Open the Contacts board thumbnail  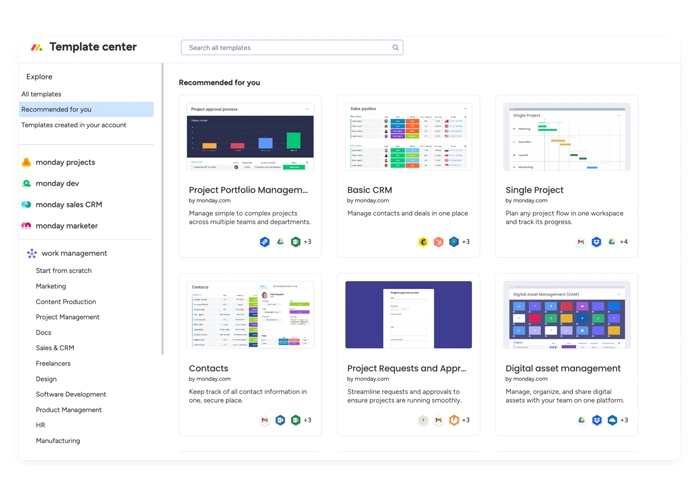[x=250, y=315]
